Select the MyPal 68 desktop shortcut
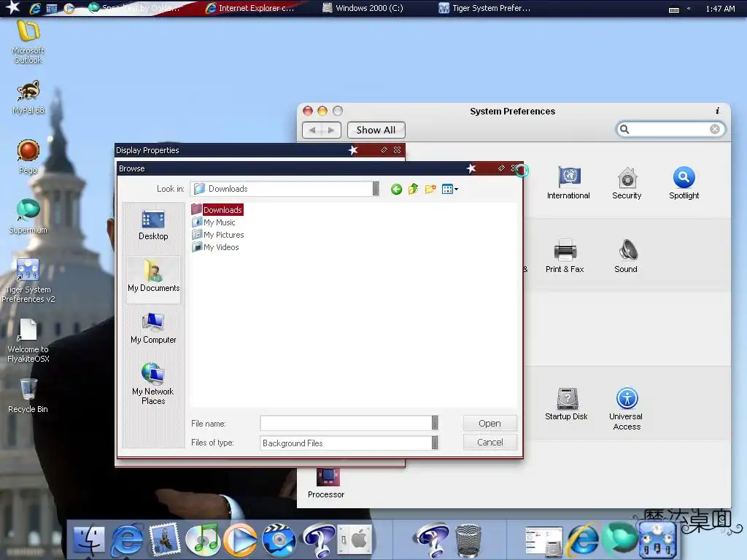Image resolution: width=747 pixels, height=560 pixels. (x=28, y=98)
